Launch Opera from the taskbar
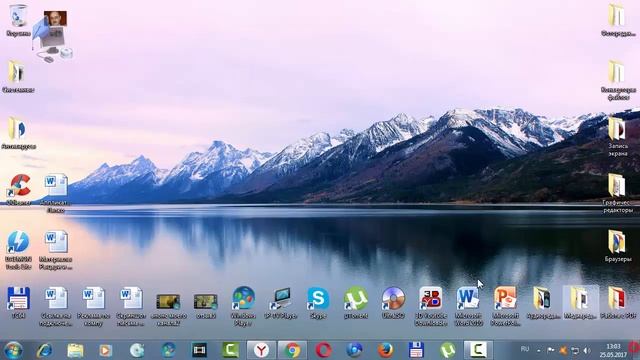This screenshot has height=360, width=640. coord(323,350)
